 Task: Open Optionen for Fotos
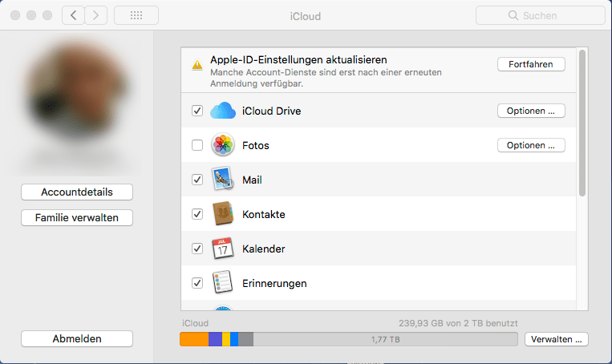[531, 145]
